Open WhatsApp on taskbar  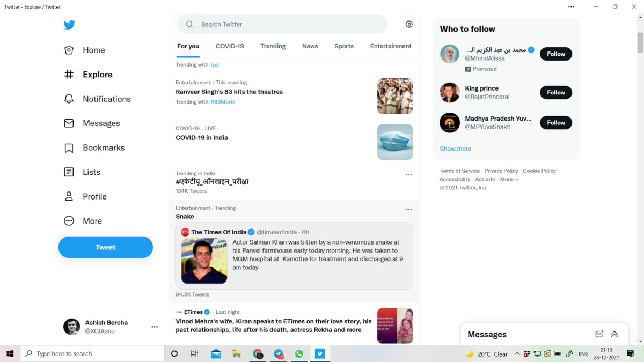click(x=299, y=354)
